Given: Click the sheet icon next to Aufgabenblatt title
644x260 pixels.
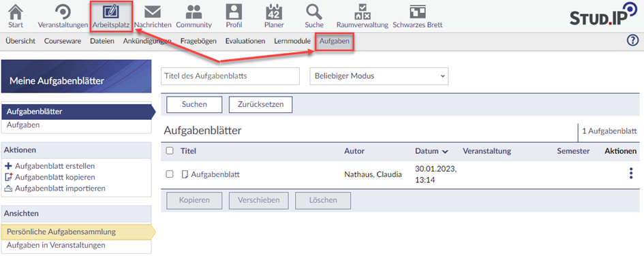Looking at the screenshot, I should coord(185,174).
